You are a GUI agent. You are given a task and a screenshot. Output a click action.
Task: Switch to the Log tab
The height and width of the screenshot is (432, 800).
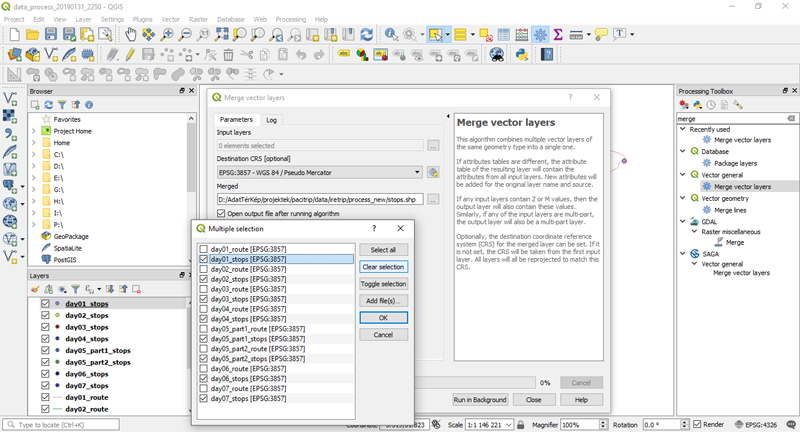[x=271, y=120]
